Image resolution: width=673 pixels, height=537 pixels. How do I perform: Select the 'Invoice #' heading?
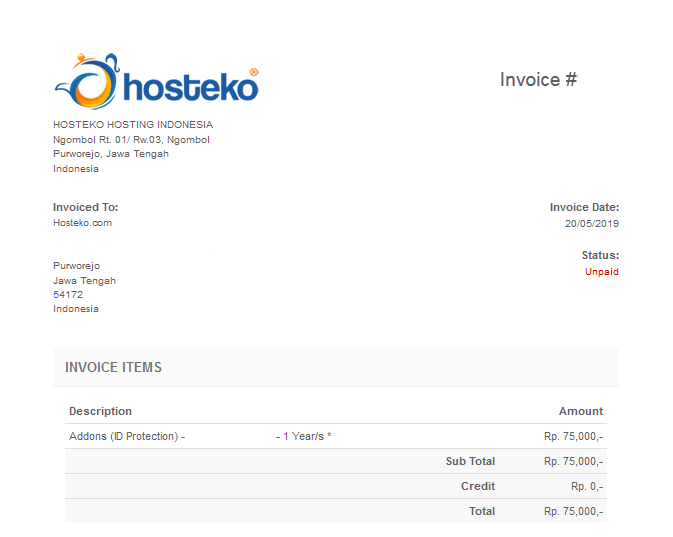click(539, 80)
